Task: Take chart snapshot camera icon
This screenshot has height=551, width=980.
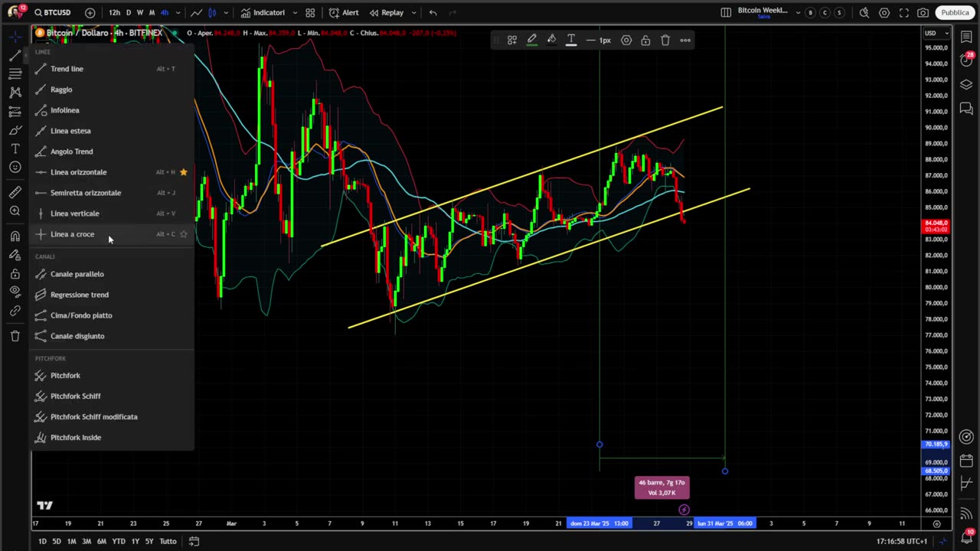Action: coord(923,12)
